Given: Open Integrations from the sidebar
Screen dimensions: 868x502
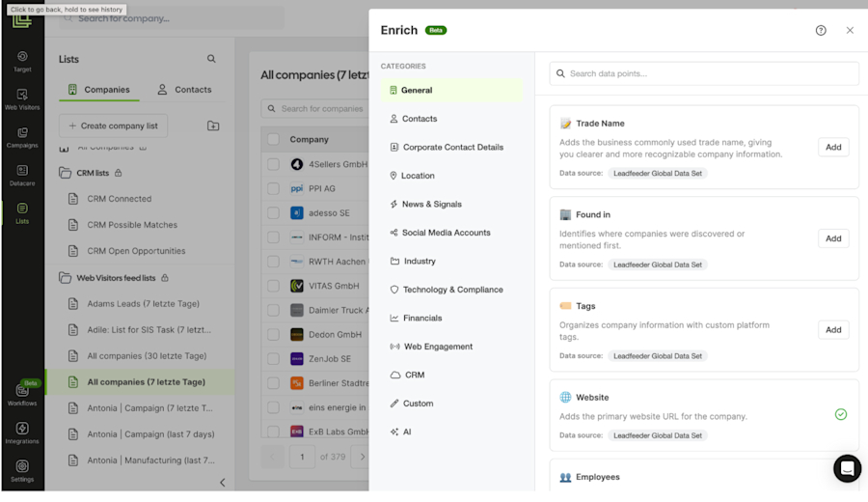Looking at the screenshot, I should (x=22, y=432).
